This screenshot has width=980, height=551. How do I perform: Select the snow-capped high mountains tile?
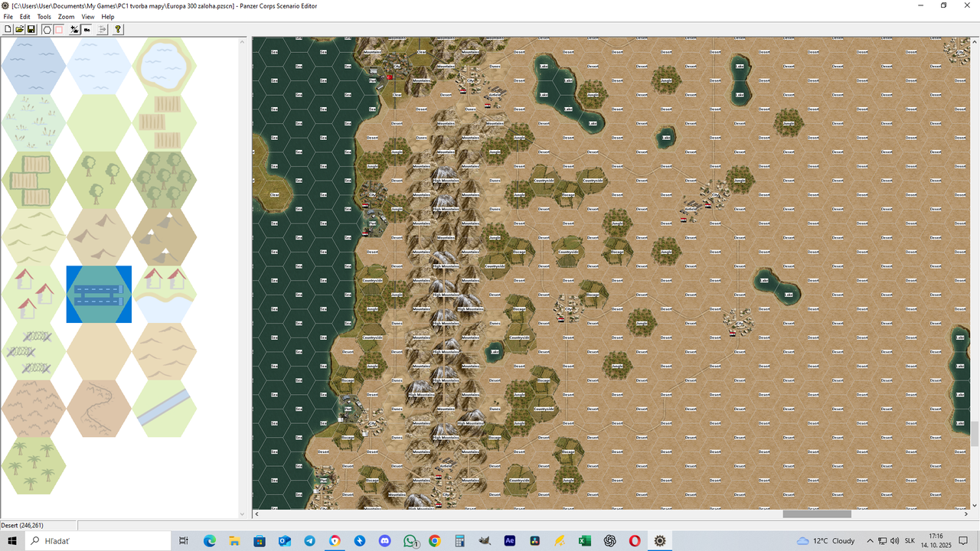pyautogui.click(x=165, y=237)
